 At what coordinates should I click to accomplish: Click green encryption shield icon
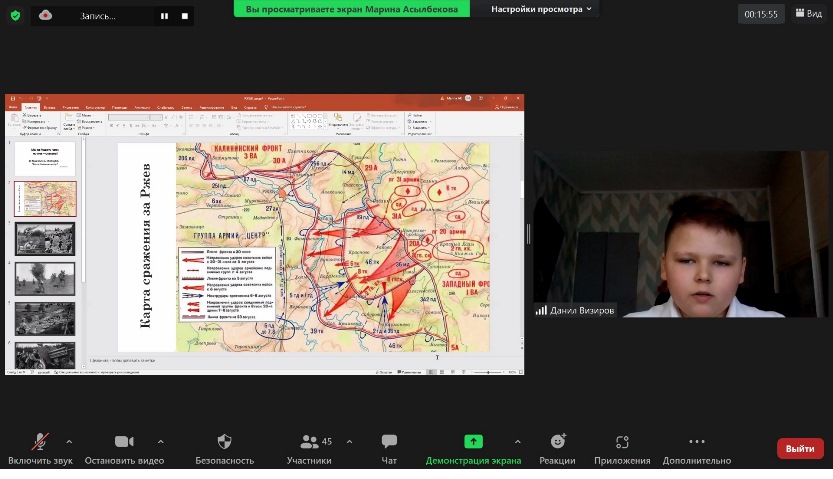pyautogui.click(x=15, y=15)
